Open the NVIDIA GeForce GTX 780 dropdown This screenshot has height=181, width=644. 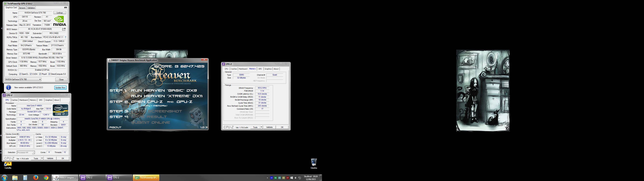point(23,79)
